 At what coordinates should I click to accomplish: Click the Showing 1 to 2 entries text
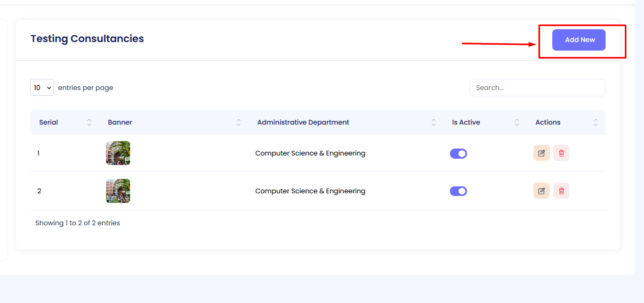(x=78, y=223)
